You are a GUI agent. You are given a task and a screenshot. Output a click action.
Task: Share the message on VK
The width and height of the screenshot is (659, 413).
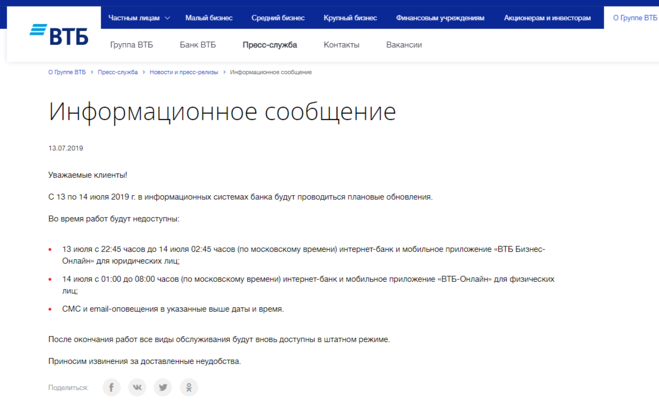pyautogui.click(x=137, y=387)
